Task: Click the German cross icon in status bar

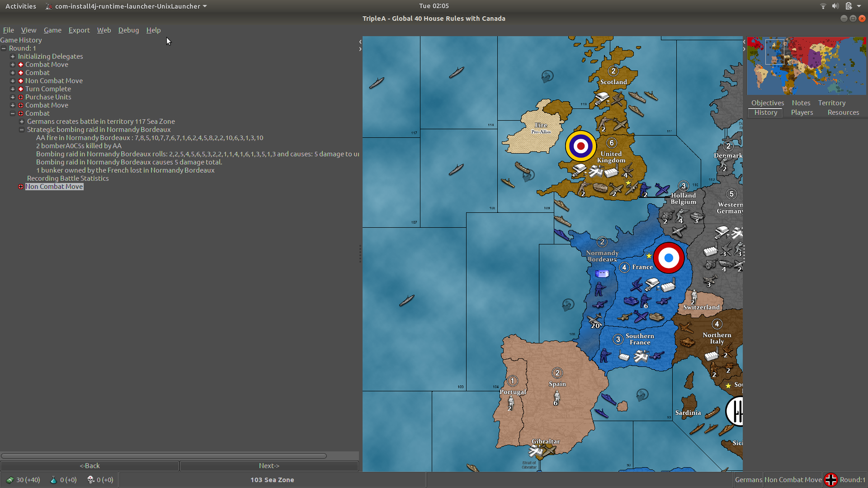Action: click(x=830, y=480)
